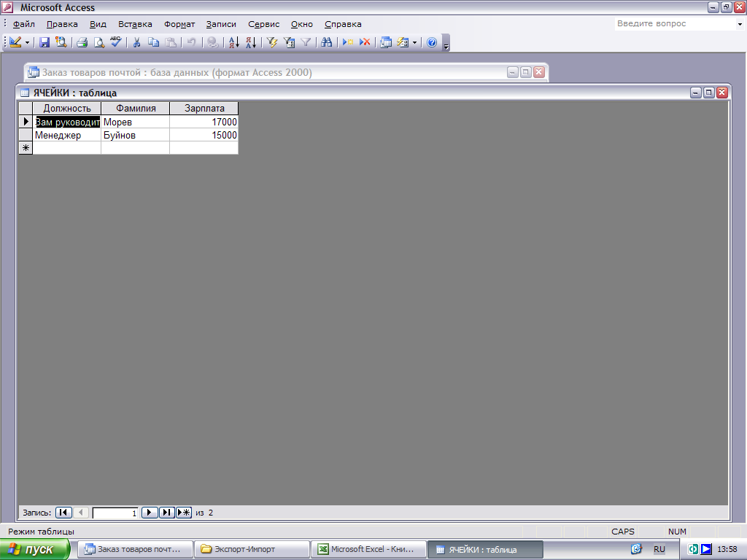Click the Буйнов surname cell
Viewport: 747px width, 560px height.
coord(135,135)
